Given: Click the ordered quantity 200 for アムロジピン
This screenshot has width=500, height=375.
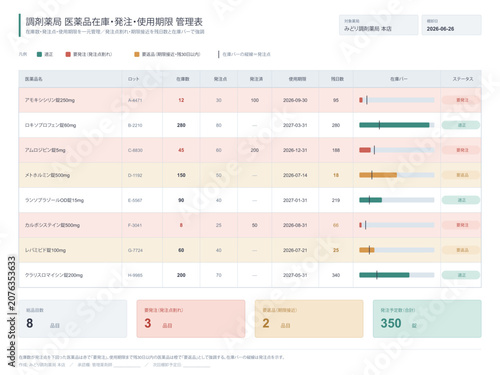Looking at the screenshot, I should 255,150.
